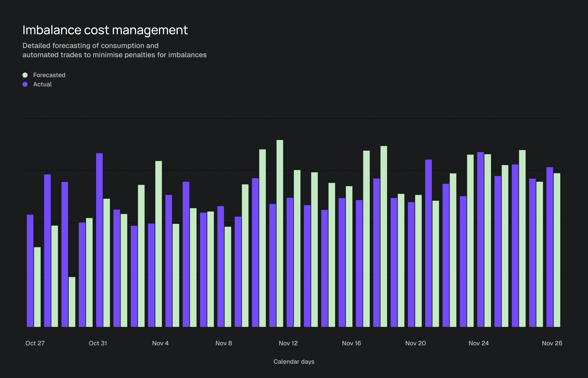Click the 'Nov 16' axis label
The width and height of the screenshot is (588, 378).
pos(351,343)
